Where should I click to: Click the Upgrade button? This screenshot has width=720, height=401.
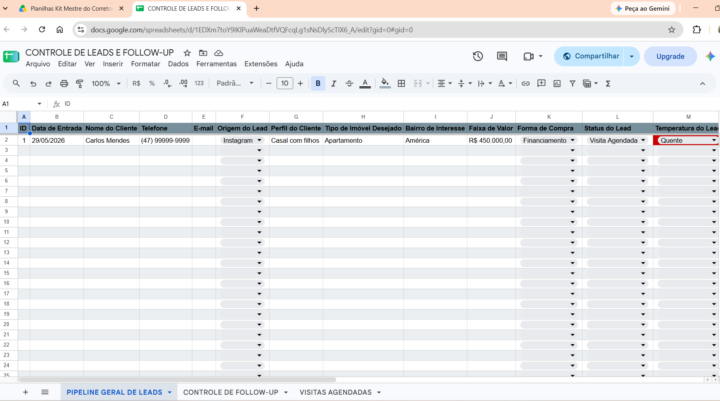670,56
